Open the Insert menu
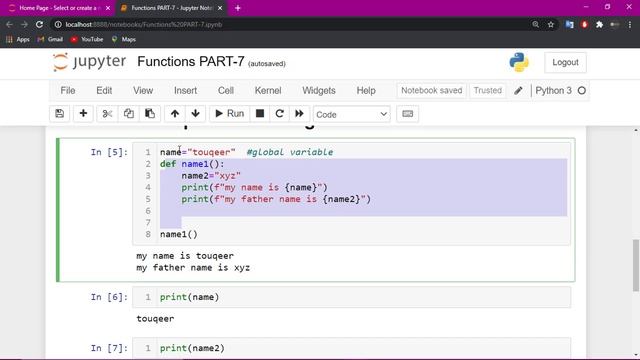This screenshot has height=360, width=640. (185, 91)
